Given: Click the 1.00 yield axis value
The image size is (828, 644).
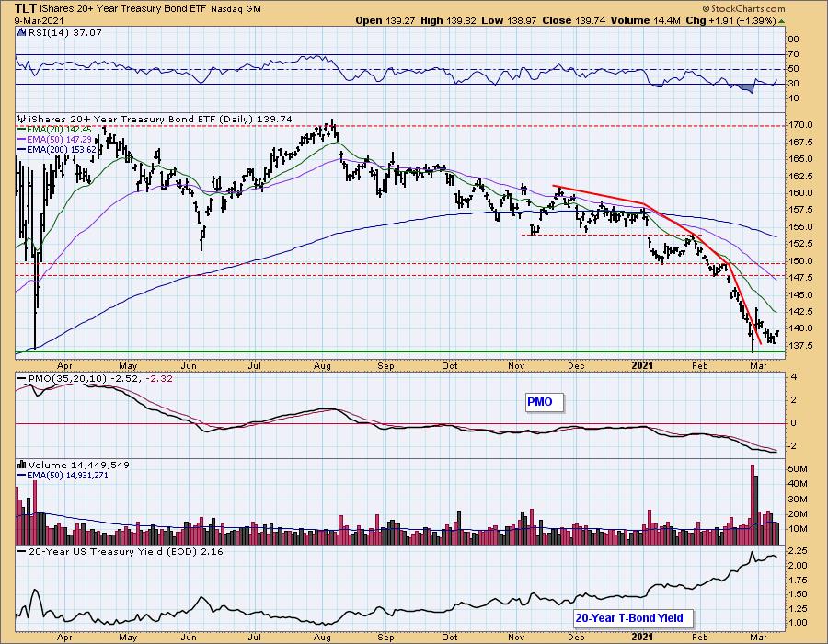Looking at the screenshot, I should pyautogui.click(x=798, y=622).
